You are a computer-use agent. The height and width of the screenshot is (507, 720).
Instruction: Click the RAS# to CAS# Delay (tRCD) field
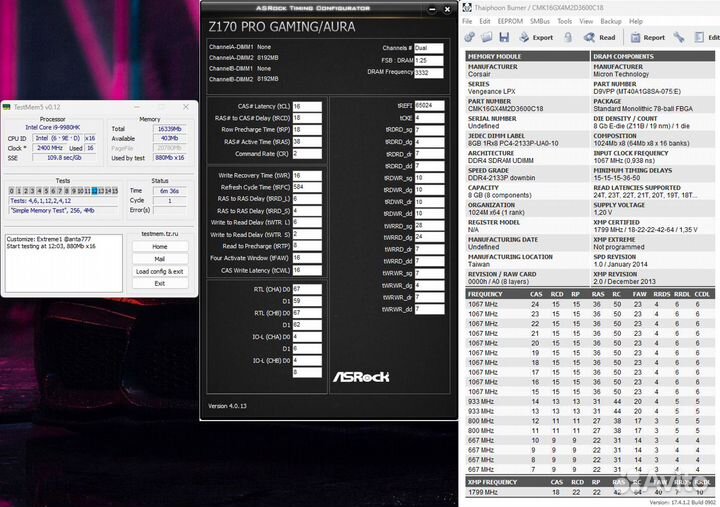[x=307, y=118]
